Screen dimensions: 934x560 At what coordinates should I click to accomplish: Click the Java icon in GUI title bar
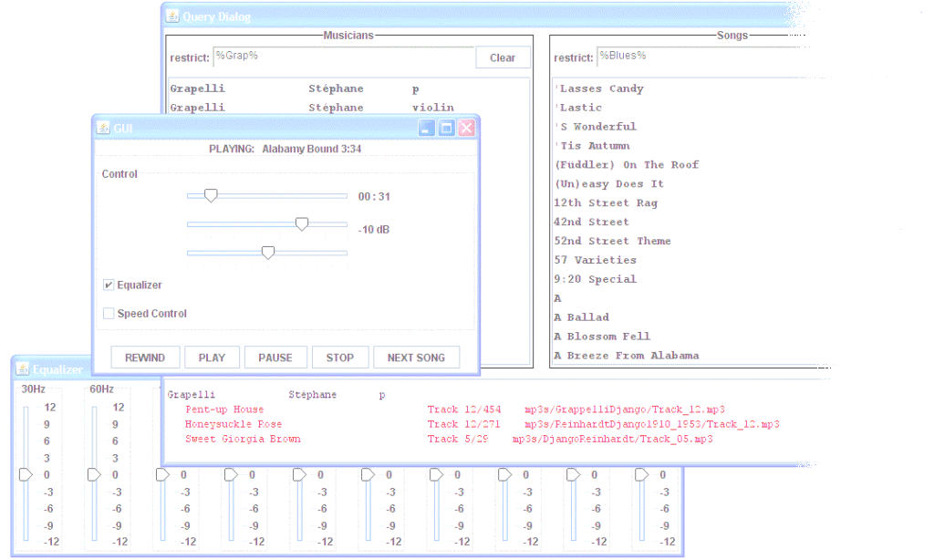click(x=103, y=129)
